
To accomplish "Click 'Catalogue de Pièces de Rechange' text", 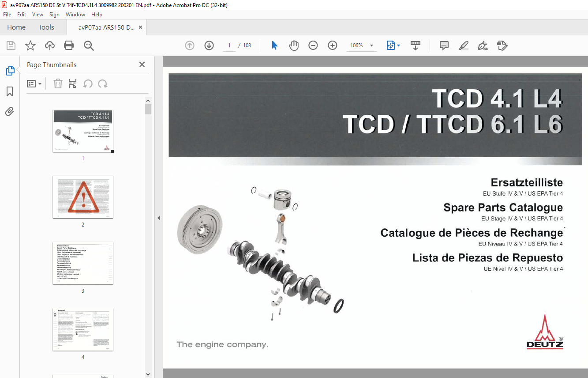I will coord(472,233).
